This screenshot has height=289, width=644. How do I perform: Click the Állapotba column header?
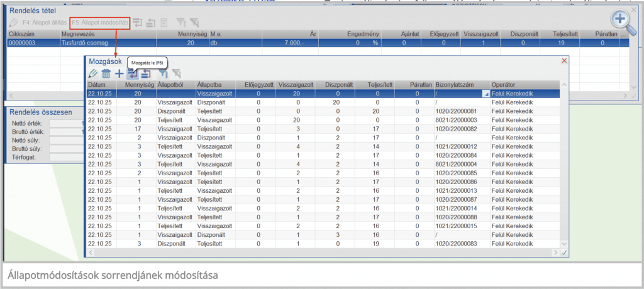click(216, 85)
